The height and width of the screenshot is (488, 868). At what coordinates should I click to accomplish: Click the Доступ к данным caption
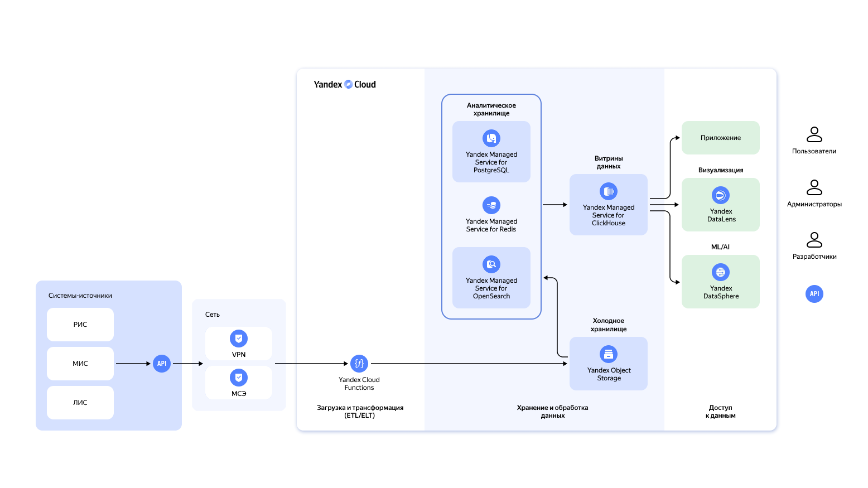721,412
